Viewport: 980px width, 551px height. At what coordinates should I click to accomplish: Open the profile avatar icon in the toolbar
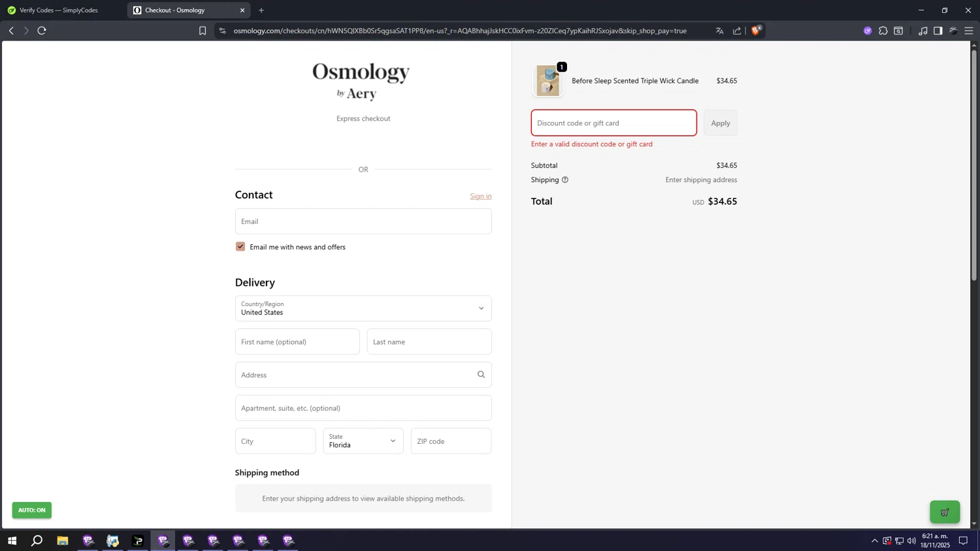click(954, 31)
